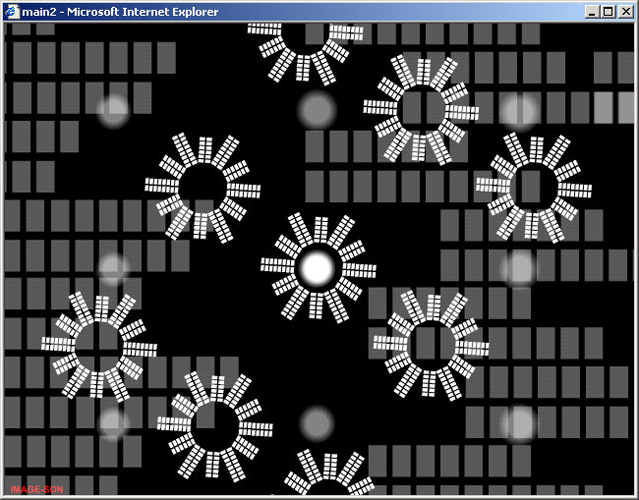Select the lower-left sunburst near the window edge
The width and height of the screenshot is (639, 500).
97,344
